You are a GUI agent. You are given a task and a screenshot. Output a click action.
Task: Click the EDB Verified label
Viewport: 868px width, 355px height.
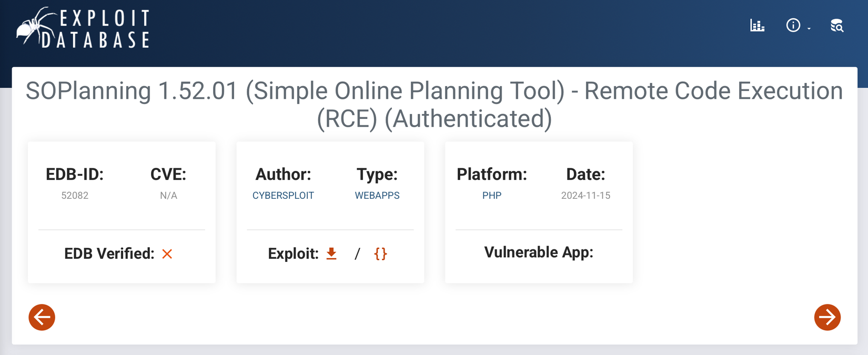[109, 254]
